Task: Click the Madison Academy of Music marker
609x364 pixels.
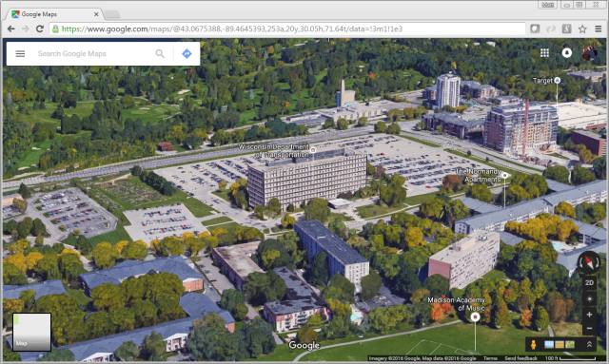Action: 475,317
